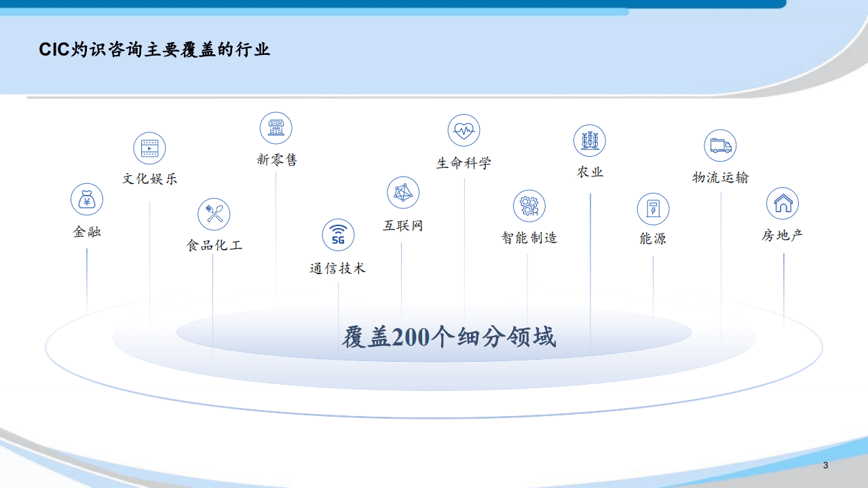868x488 pixels.
Task: Click the 通信技术 5G wireless icon
Action: tap(339, 236)
